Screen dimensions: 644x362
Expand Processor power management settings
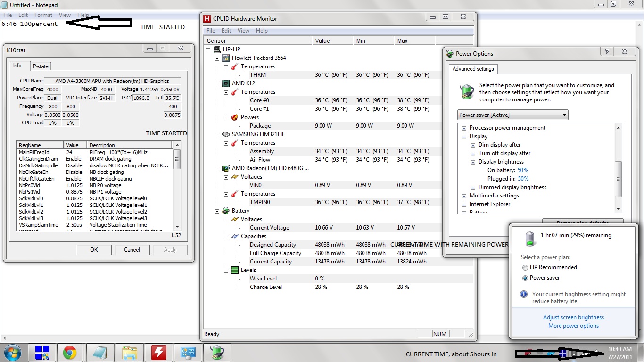(464, 128)
